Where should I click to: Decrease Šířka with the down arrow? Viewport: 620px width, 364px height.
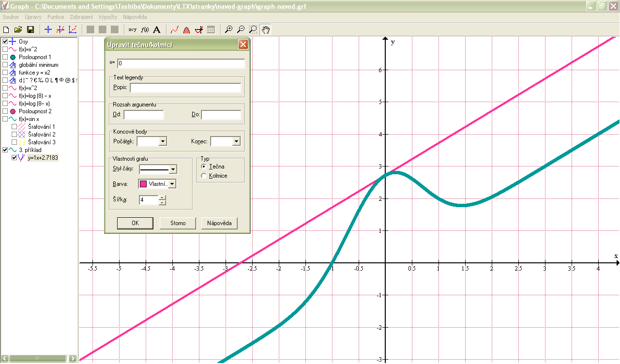point(162,202)
